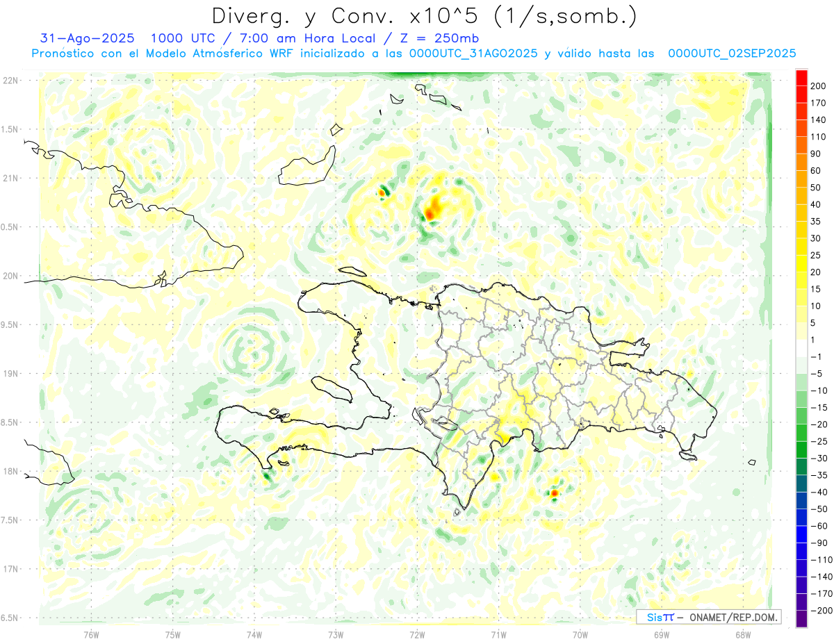Click the "19N" latitude label
The height and width of the screenshot is (644, 834).
(10, 374)
